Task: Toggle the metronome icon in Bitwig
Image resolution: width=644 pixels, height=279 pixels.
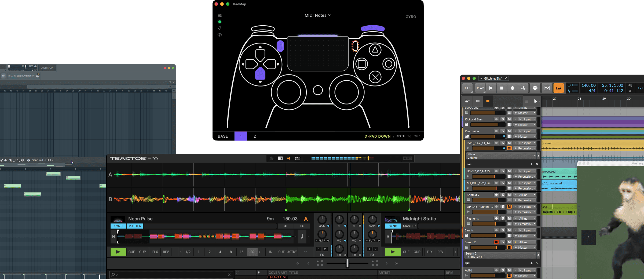Action: (630, 91)
